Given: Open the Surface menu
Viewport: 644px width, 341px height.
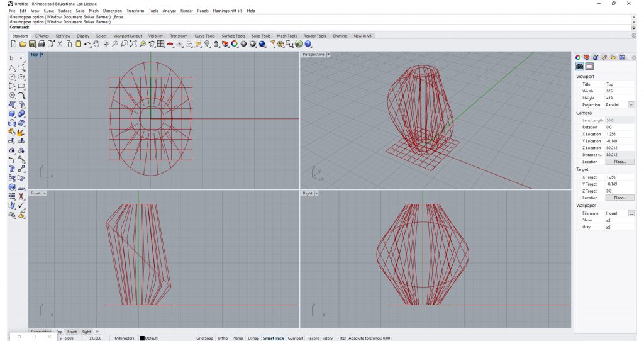Looking at the screenshot, I should pyautogui.click(x=65, y=11).
